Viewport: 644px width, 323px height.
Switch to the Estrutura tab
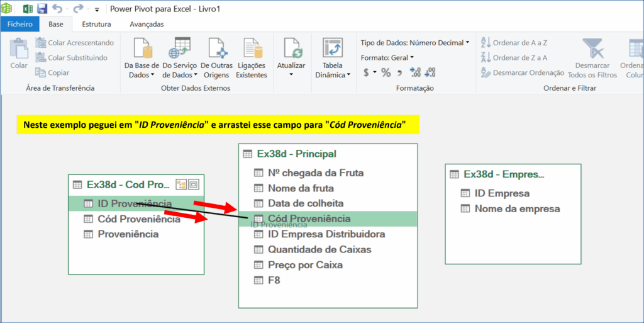click(x=96, y=25)
